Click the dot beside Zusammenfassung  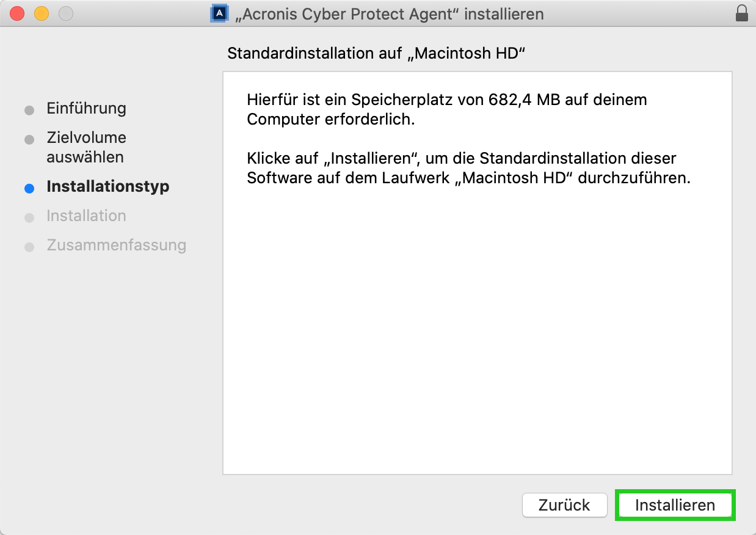pyautogui.click(x=29, y=247)
